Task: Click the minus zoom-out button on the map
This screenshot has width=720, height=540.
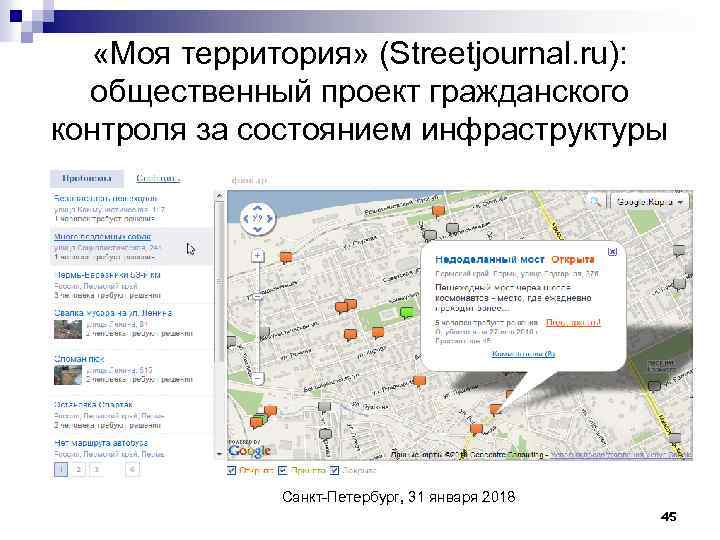Action: point(258,378)
